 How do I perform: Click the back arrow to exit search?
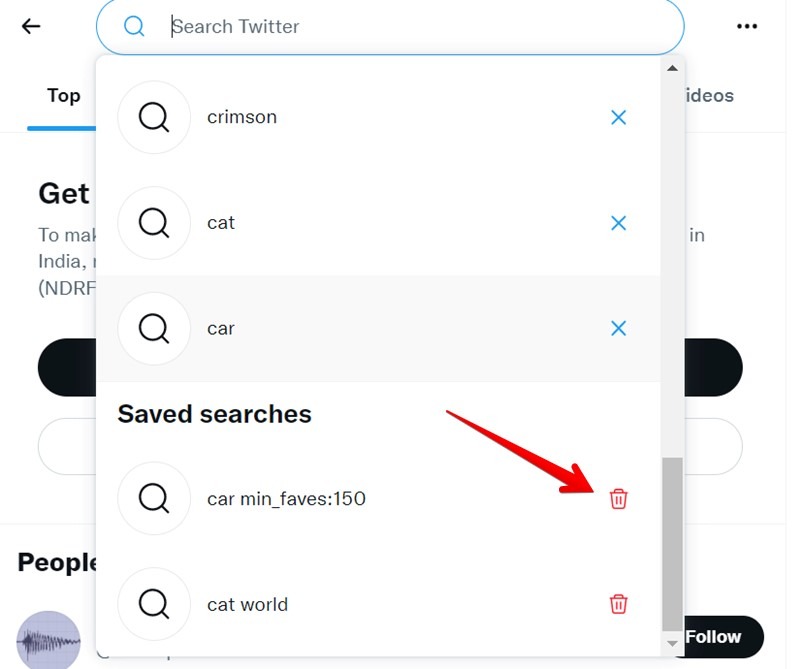click(x=30, y=26)
